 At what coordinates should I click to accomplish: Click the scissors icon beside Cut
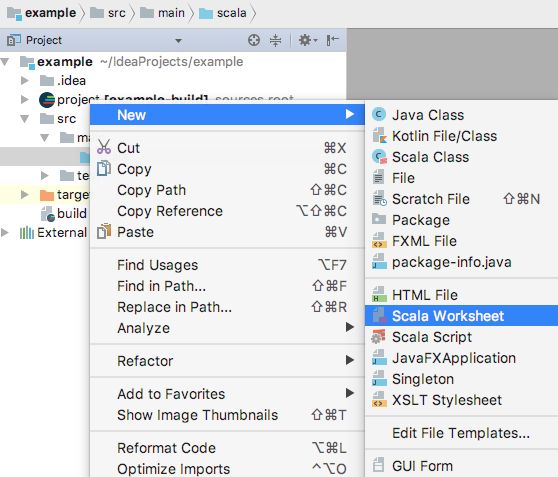[104, 147]
